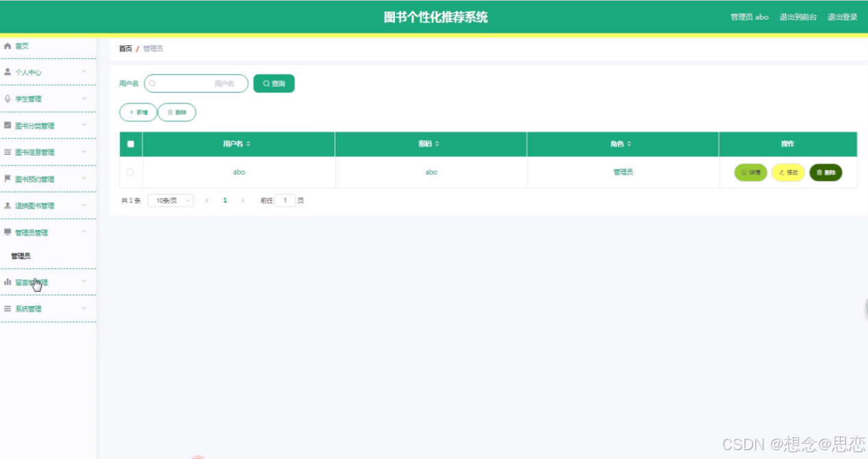Viewport: 868px width, 459px height.
Task: Go to next page arrow
Action: (x=243, y=201)
